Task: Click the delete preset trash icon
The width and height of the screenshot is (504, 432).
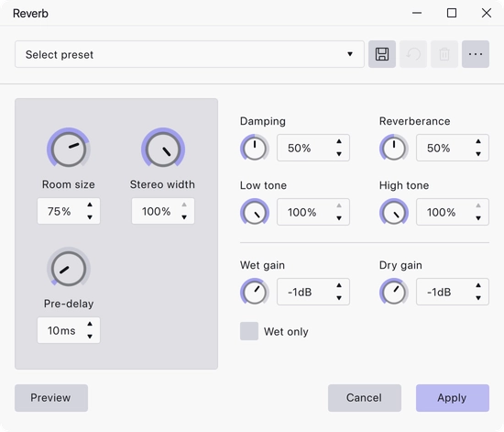Action: pyautogui.click(x=444, y=54)
